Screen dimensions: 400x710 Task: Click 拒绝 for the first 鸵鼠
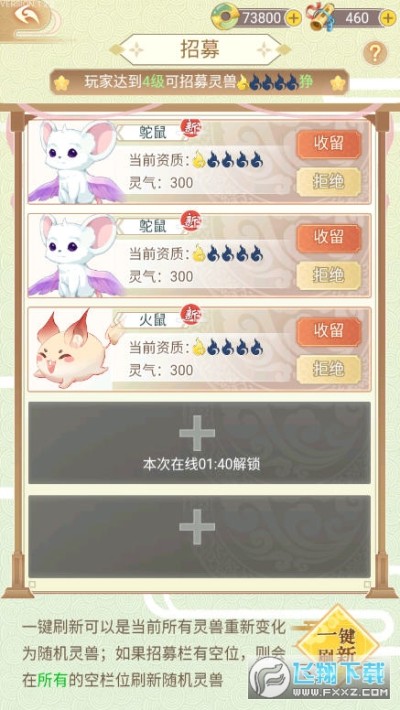point(329,182)
